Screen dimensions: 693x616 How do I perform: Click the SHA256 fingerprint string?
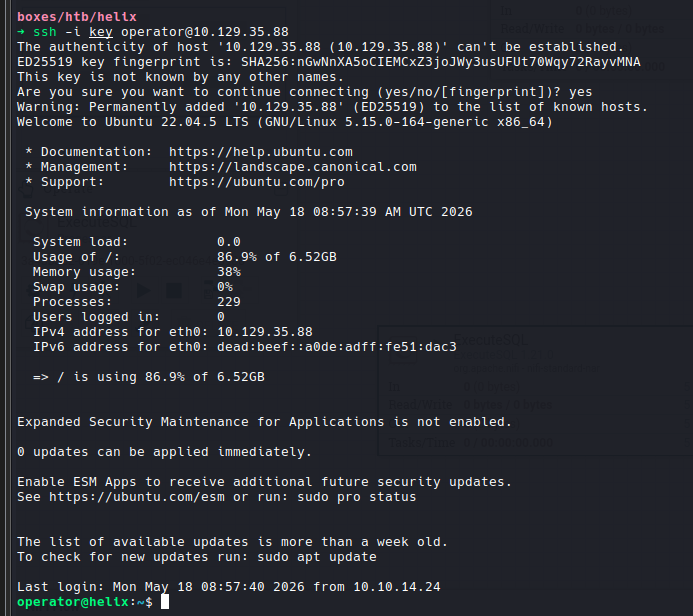pos(441,62)
